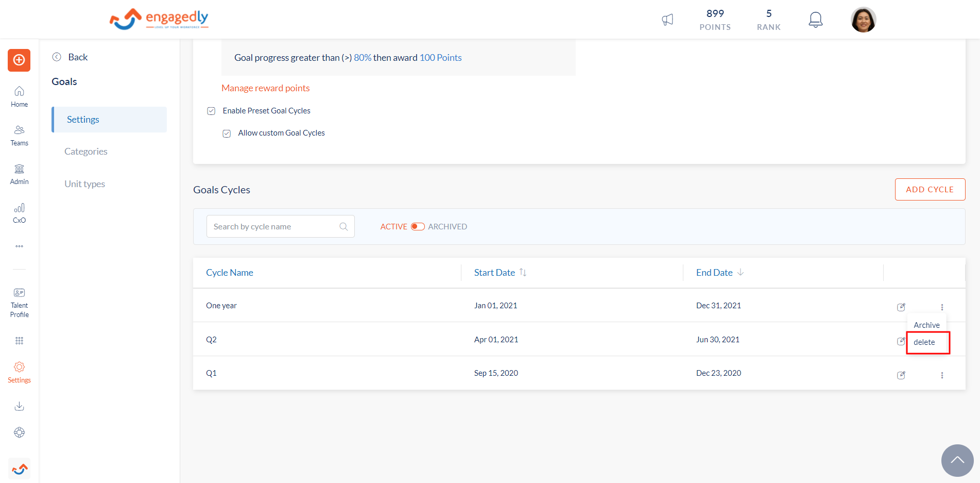This screenshot has width=980, height=483.
Task: Click the Back arrow link
Action: 70,57
